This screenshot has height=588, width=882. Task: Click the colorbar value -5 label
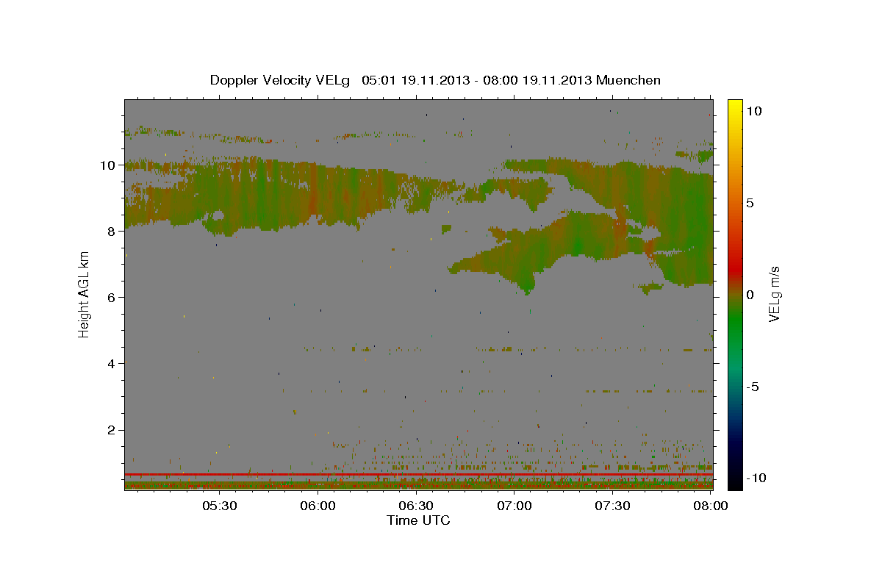point(753,387)
